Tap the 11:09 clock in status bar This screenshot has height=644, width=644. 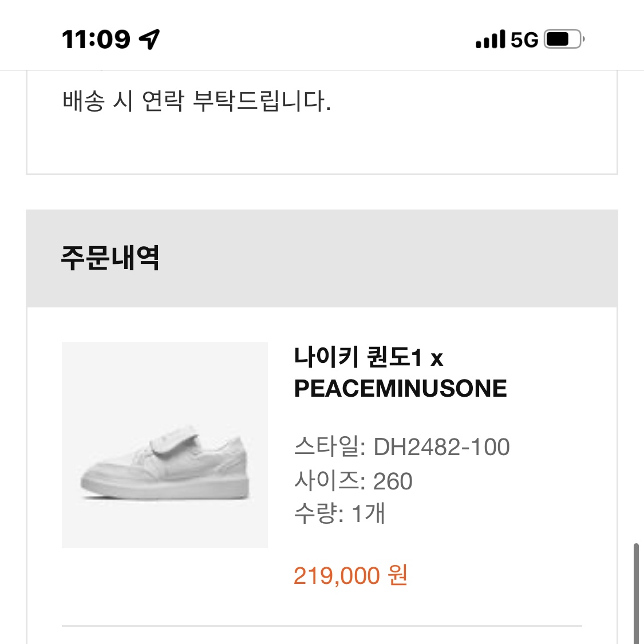pos(96,39)
